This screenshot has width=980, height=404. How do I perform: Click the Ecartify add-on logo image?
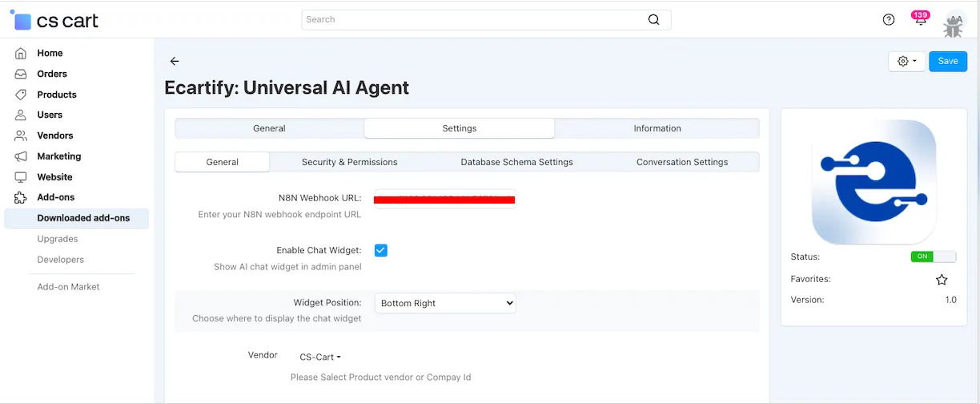[x=874, y=183]
